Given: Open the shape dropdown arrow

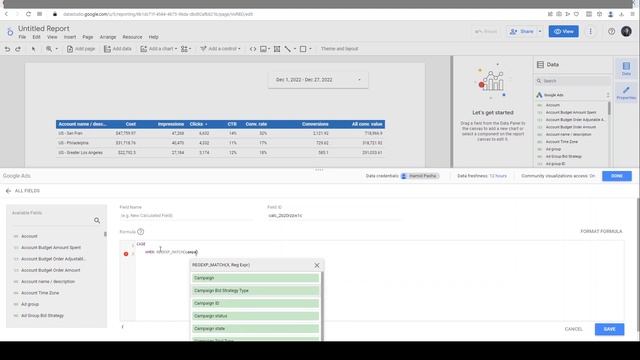Looking at the screenshot, I should (310, 49).
